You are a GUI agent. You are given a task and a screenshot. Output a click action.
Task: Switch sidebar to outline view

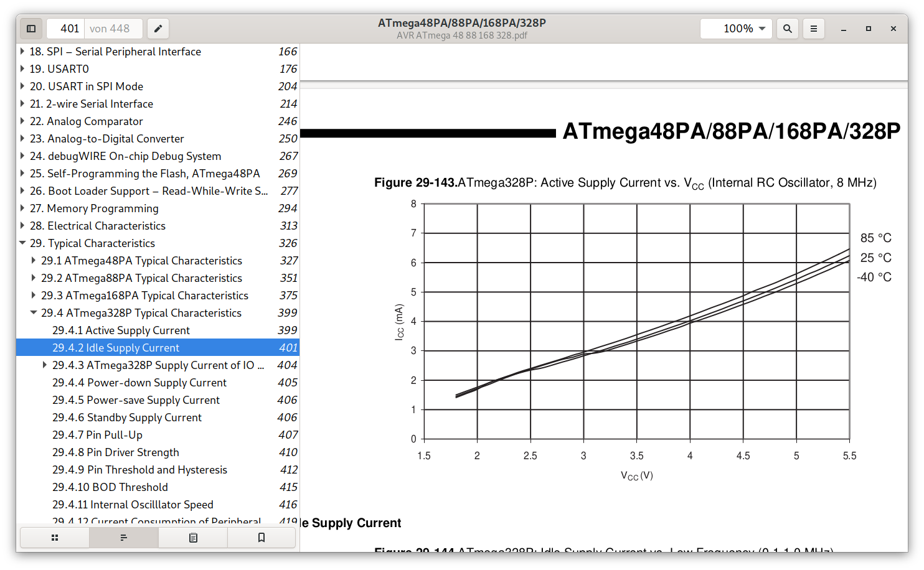(x=124, y=538)
